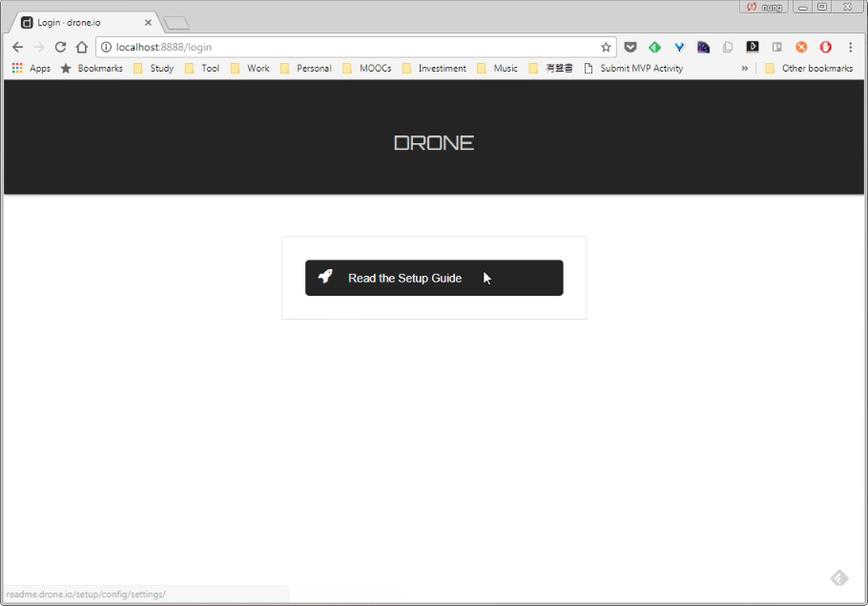Image resolution: width=868 pixels, height=606 pixels.
Task: Go back with the browser back arrow
Action: pyautogui.click(x=18, y=47)
